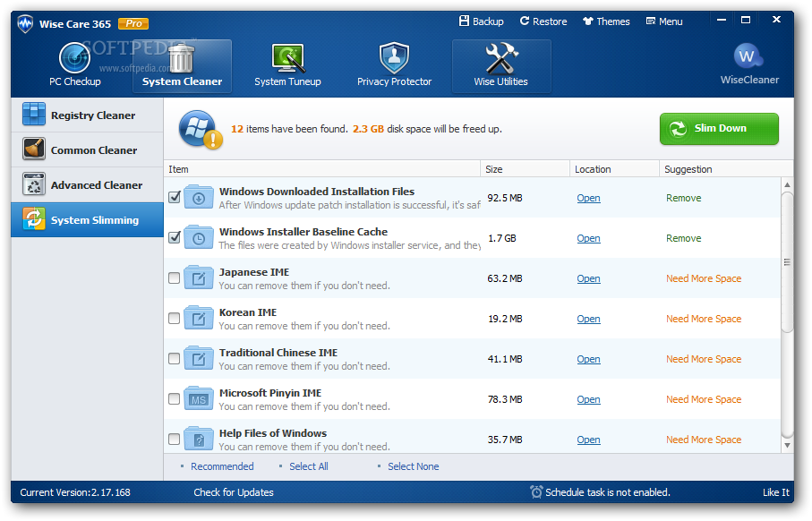This screenshot has width=812, height=521.
Task: Click the Windows Downloaded Installation Files folder icon
Action: 199,197
